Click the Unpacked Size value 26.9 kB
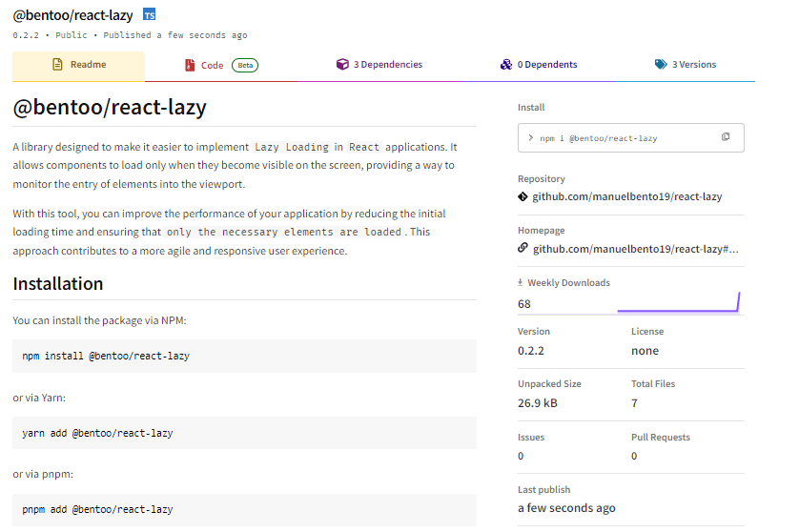Viewport: 799px width, 532px height. pos(538,403)
